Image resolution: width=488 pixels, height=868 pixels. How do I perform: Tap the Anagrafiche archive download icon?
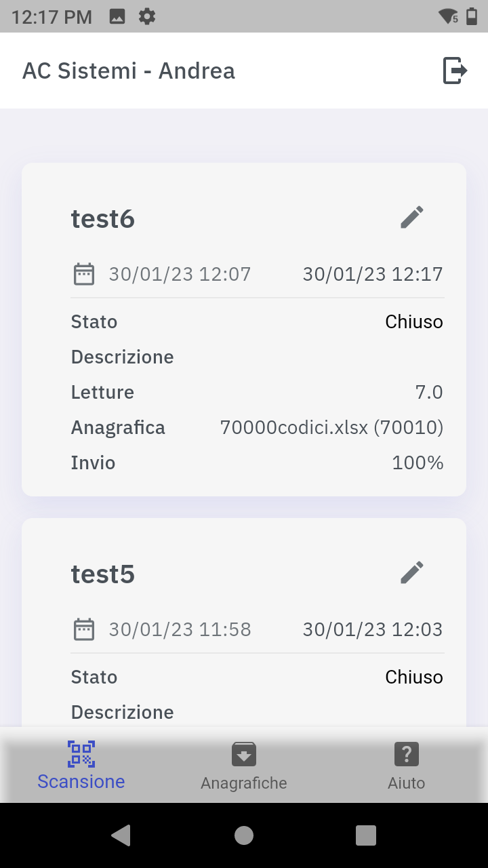click(244, 754)
